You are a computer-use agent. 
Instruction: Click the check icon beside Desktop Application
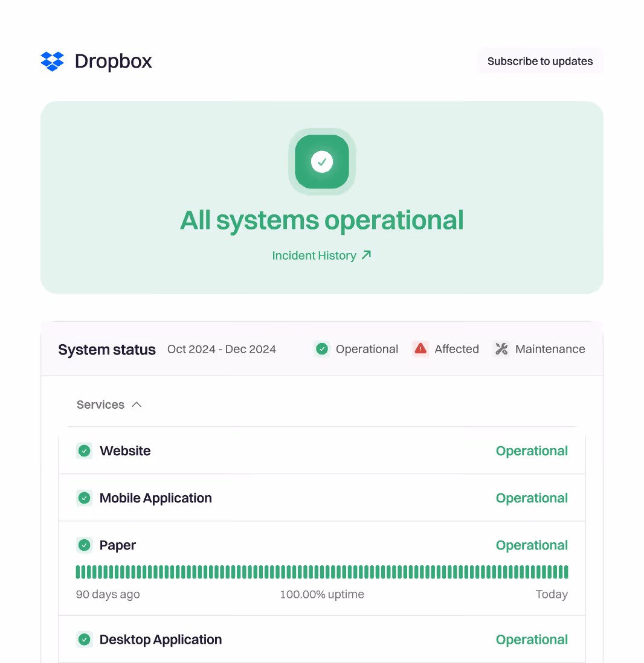click(x=84, y=639)
